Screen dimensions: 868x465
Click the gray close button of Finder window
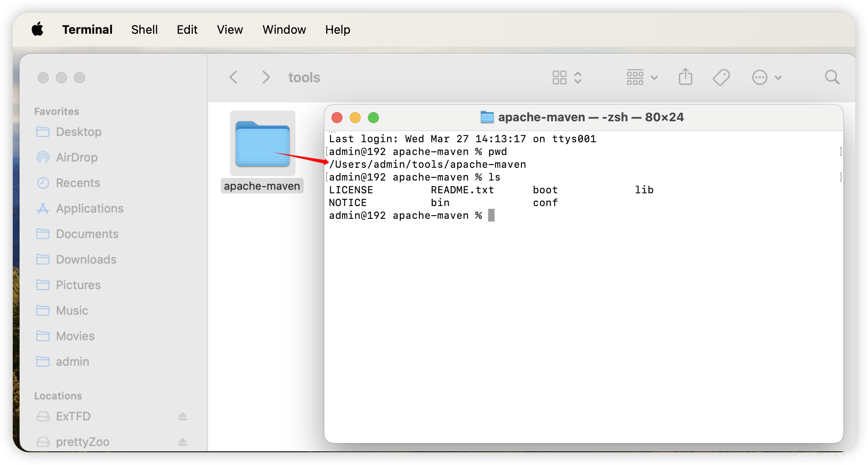tap(43, 77)
